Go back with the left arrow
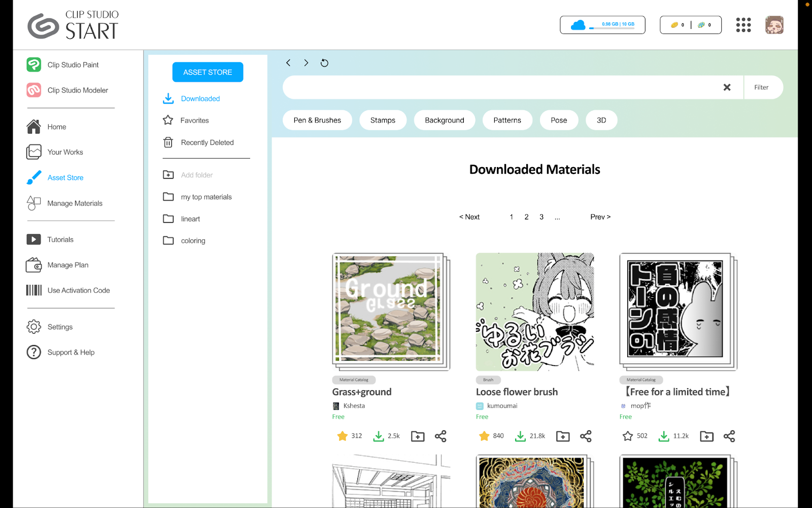This screenshot has height=508, width=812. click(x=288, y=62)
